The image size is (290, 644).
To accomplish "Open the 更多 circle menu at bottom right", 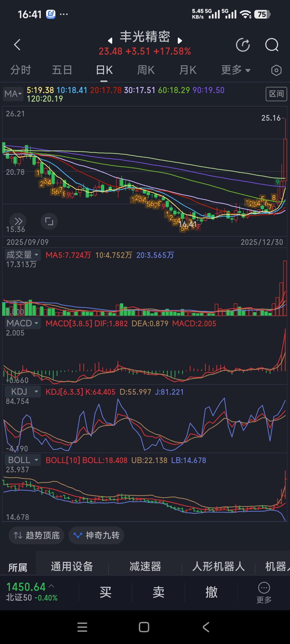I will pos(264,592).
